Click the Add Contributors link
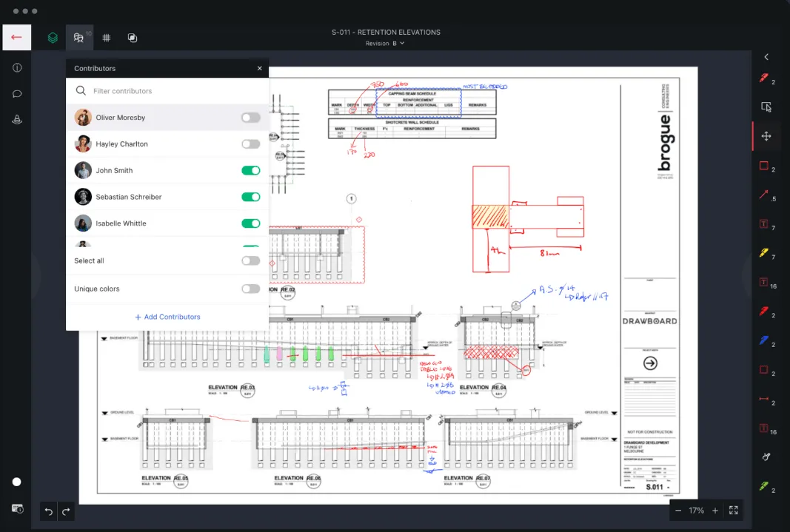The width and height of the screenshot is (790, 532). point(167,317)
